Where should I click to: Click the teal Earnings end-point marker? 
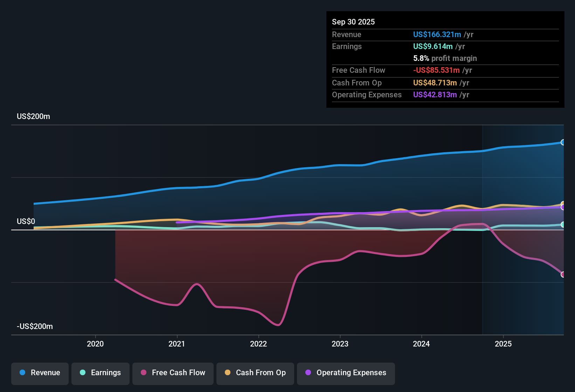tap(563, 225)
